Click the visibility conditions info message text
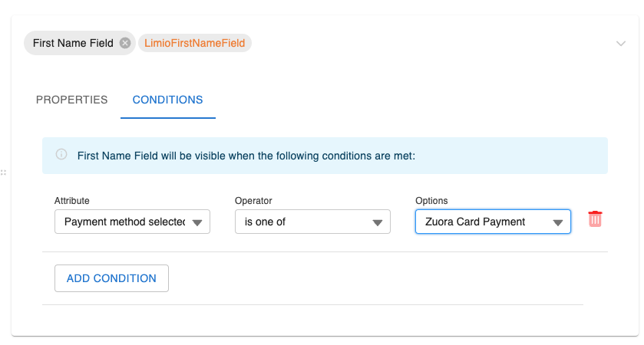The image size is (644, 345). click(246, 156)
